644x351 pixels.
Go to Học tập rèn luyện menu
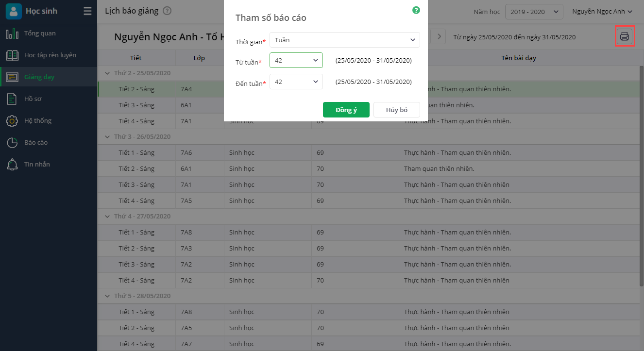(50, 55)
